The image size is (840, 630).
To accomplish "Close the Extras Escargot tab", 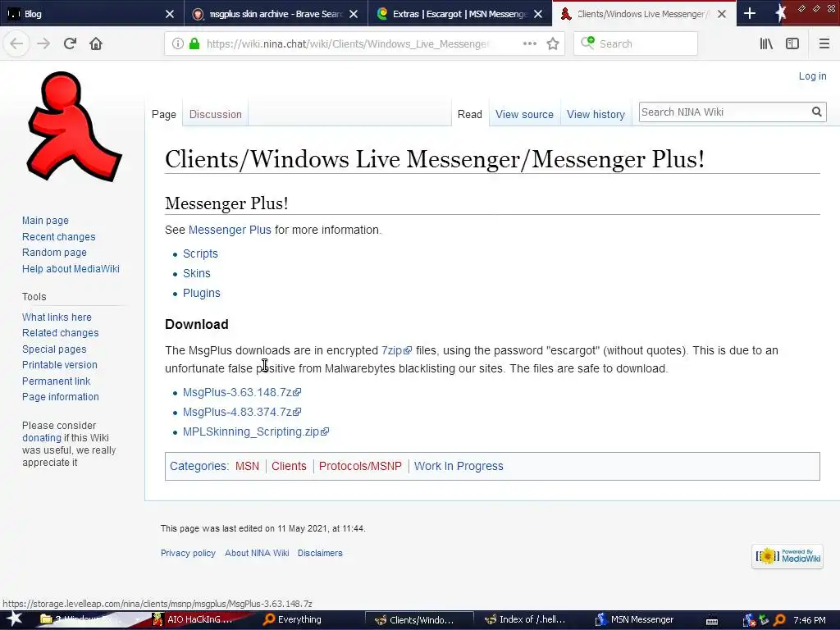I will coord(538,14).
